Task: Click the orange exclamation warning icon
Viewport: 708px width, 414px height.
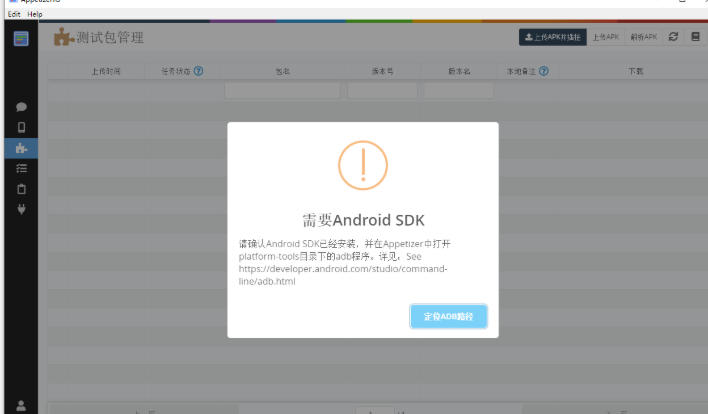Action: click(x=363, y=165)
